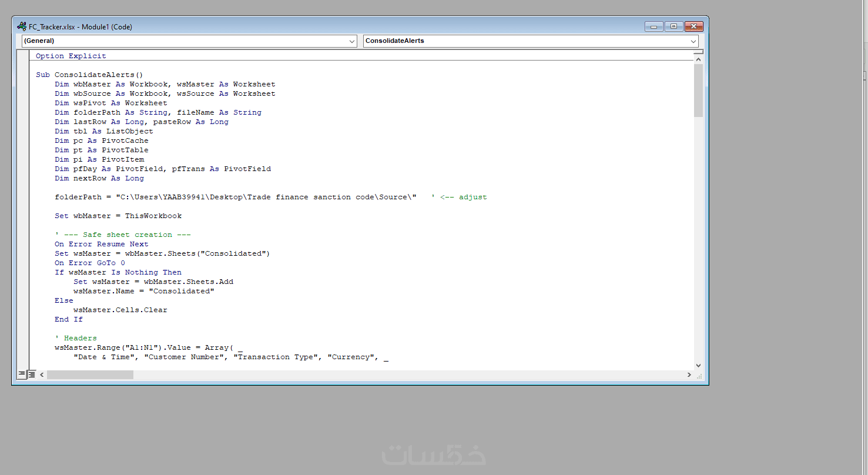Place cursor on Option Explicit line
The image size is (868, 475).
pyautogui.click(x=71, y=56)
